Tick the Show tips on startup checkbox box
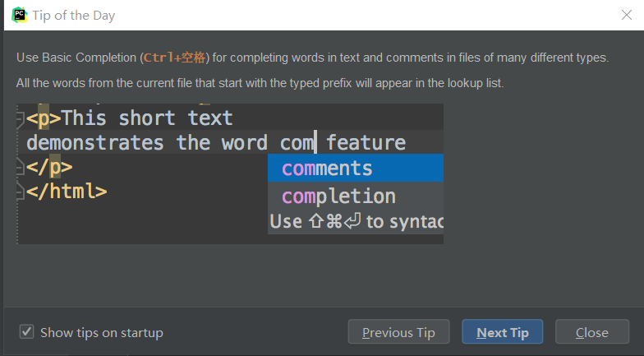The image size is (644, 356). (x=27, y=332)
